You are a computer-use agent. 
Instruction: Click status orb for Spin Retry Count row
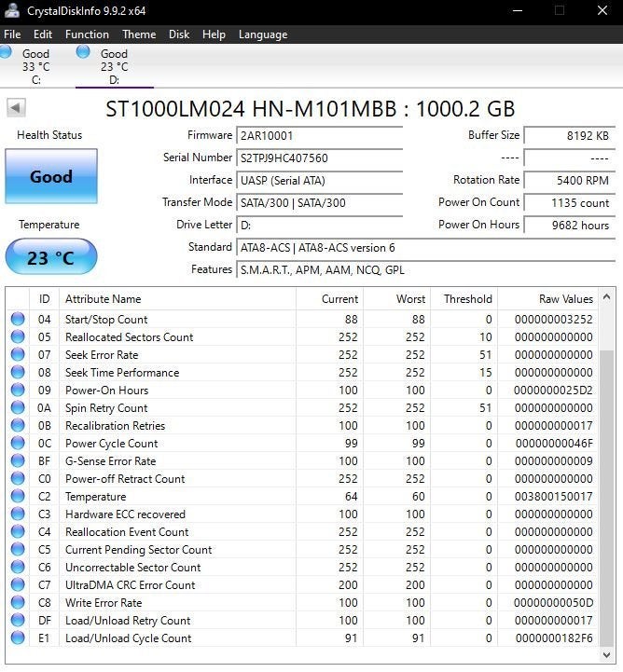[x=18, y=407]
